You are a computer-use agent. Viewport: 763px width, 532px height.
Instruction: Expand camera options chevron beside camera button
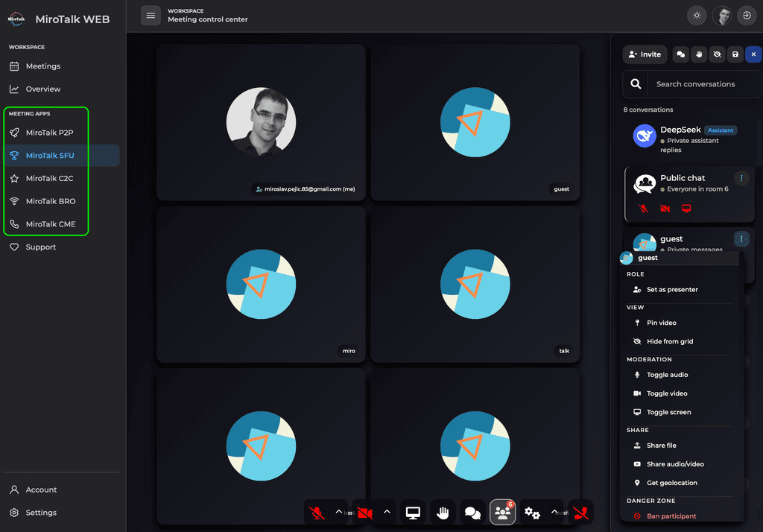[387, 512]
